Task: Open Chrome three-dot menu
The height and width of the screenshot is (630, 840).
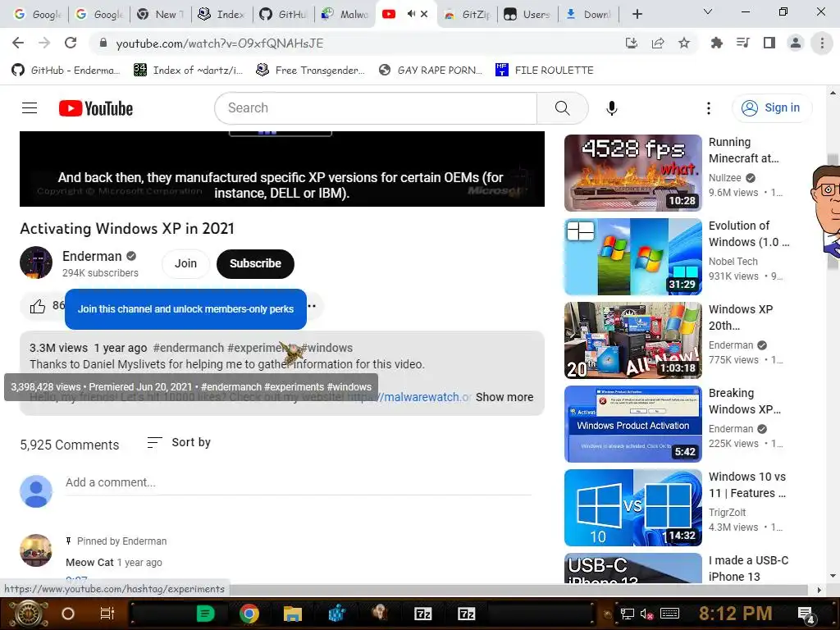Action: pos(822,43)
